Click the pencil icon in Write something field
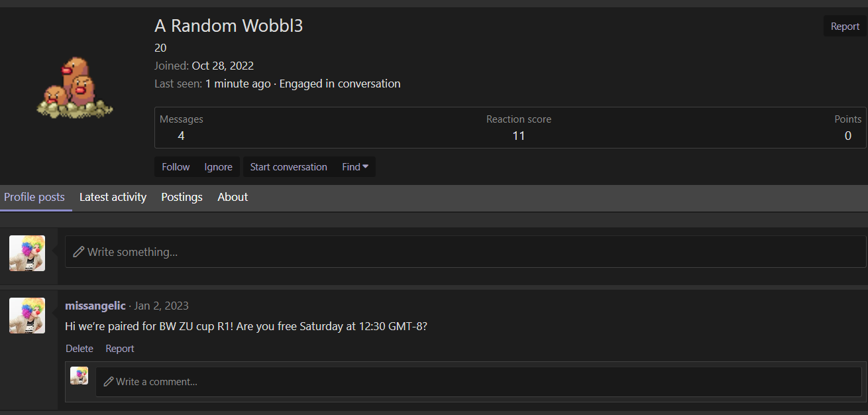This screenshot has height=415, width=868. [79, 252]
